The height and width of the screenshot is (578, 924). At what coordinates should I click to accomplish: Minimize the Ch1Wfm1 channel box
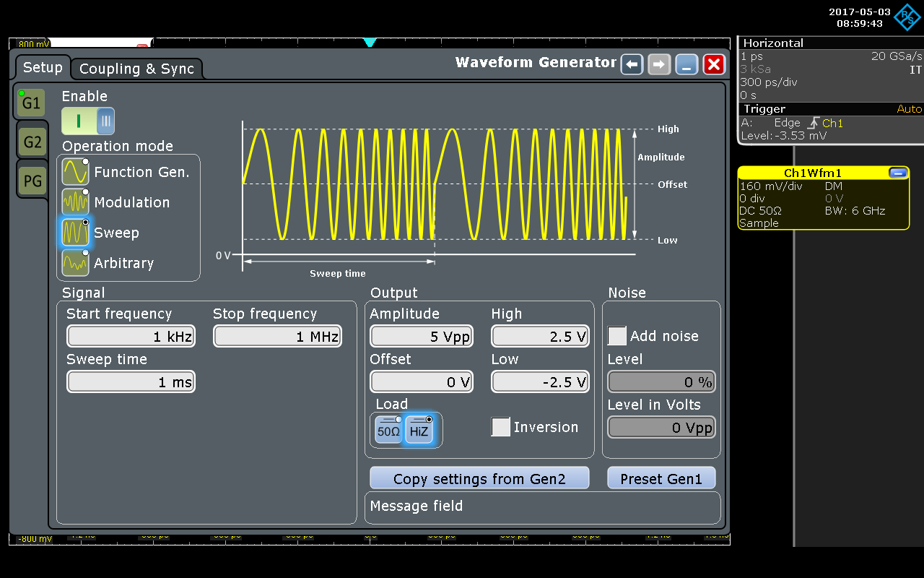pos(898,173)
